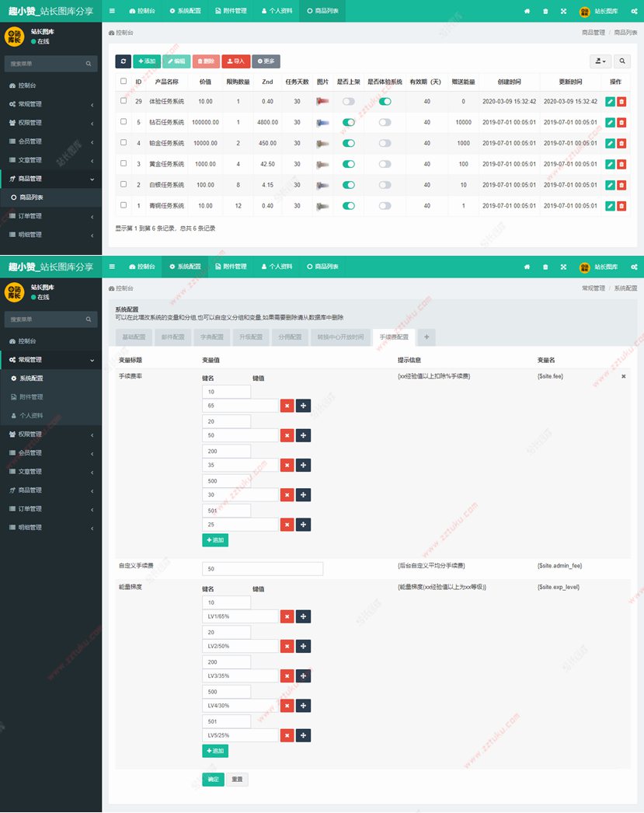Delete the 手续费率 variable via the row-end X
The width and height of the screenshot is (644, 813).
(623, 376)
